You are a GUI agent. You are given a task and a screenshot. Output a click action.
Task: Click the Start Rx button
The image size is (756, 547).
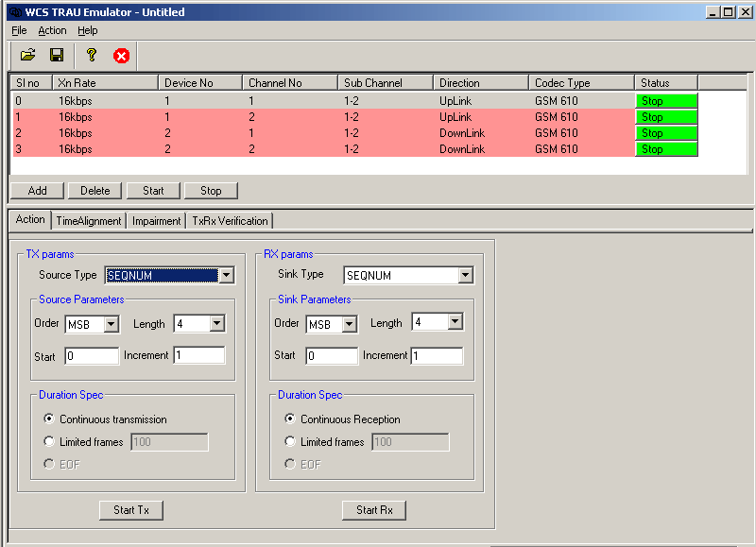click(374, 510)
